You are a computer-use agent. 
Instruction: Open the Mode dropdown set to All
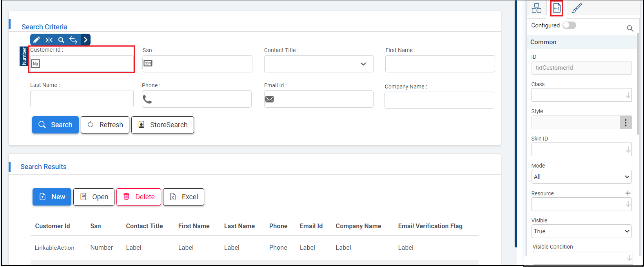coord(581,177)
